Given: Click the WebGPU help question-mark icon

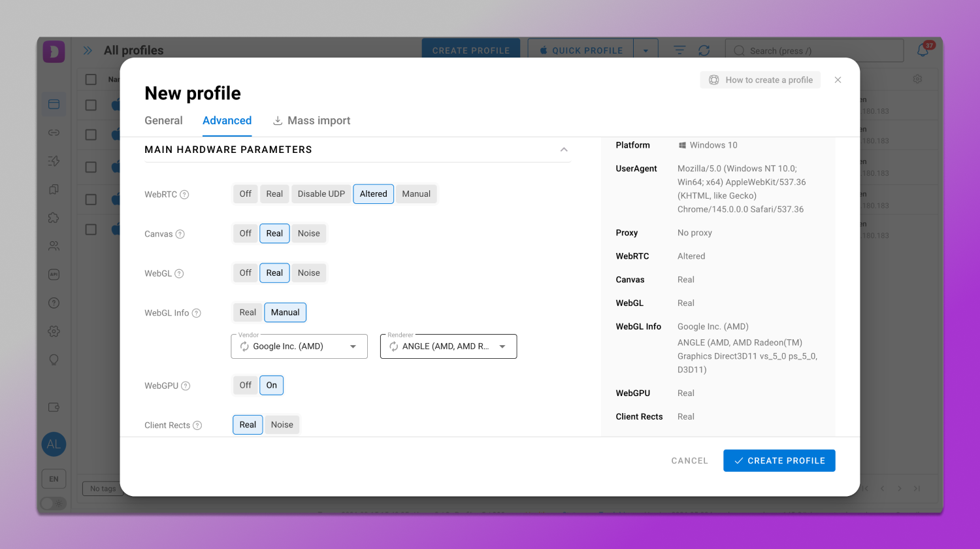Looking at the screenshot, I should 186,386.
